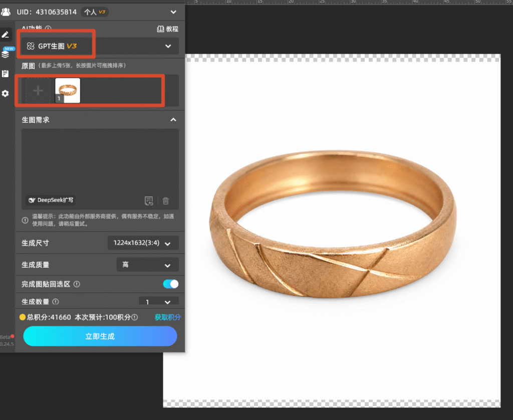Click the 立即生成 button
This screenshot has width=513, height=420.
pos(100,336)
